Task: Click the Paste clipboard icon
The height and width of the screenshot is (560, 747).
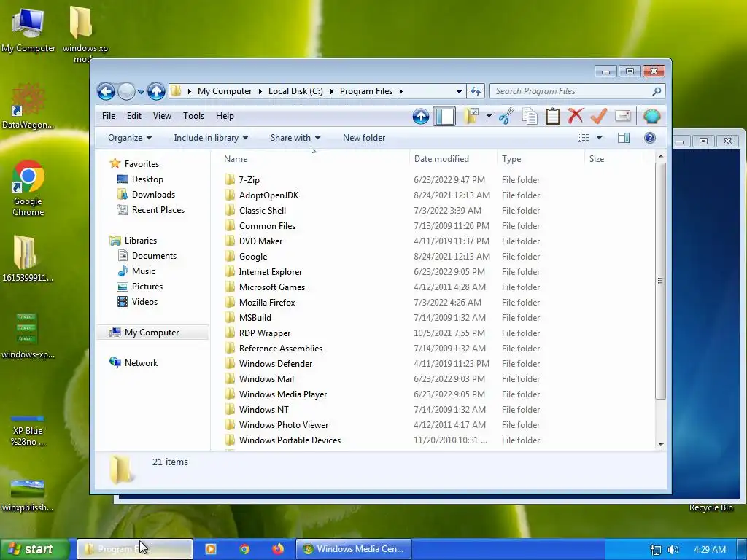Action: tap(553, 116)
